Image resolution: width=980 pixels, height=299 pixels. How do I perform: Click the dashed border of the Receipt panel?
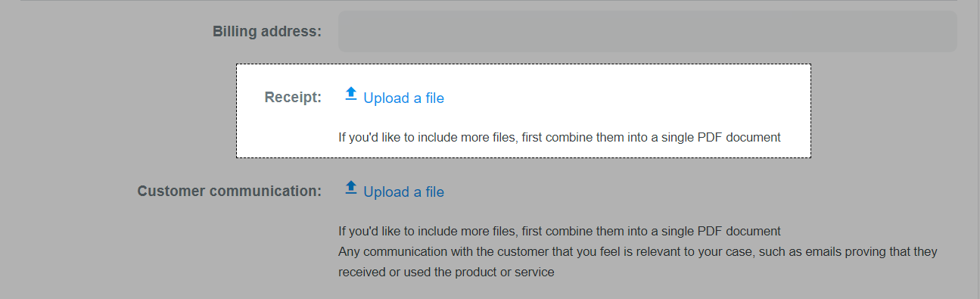pyautogui.click(x=522, y=64)
